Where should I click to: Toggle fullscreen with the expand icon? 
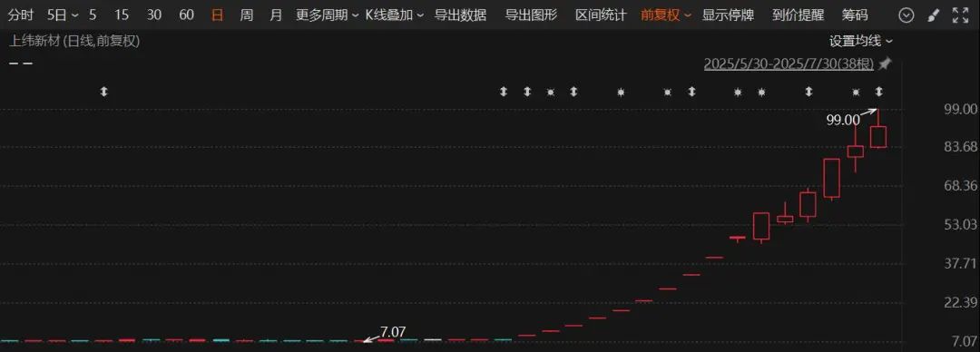tap(960, 15)
